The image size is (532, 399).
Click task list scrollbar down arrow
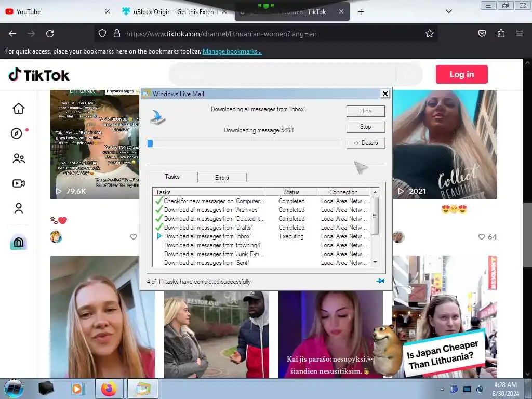tap(375, 262)
